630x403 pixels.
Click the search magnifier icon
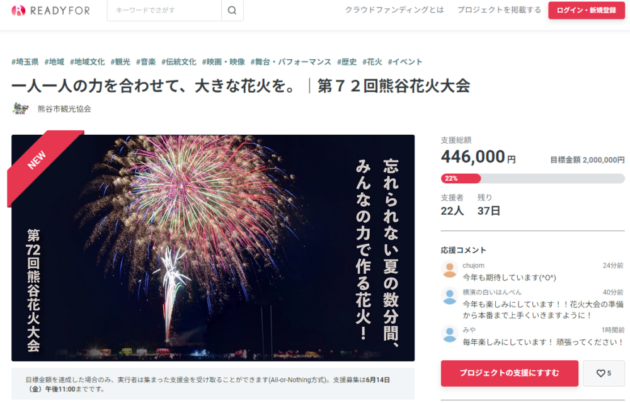pos(232,10)
